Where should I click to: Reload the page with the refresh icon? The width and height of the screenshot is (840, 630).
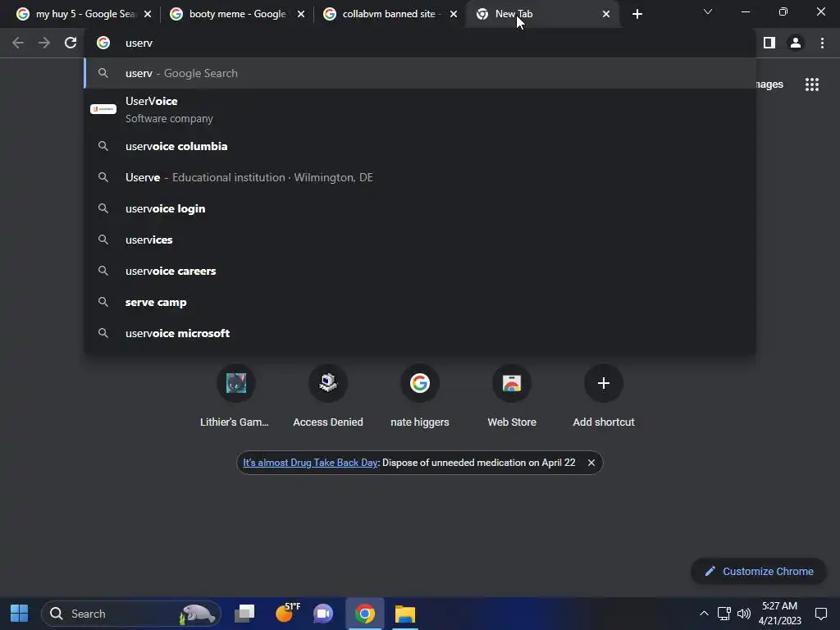pos(71,43)
